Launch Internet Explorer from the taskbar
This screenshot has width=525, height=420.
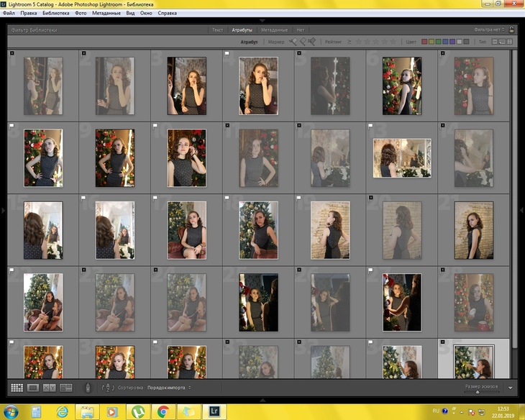(x=62, y=411)
